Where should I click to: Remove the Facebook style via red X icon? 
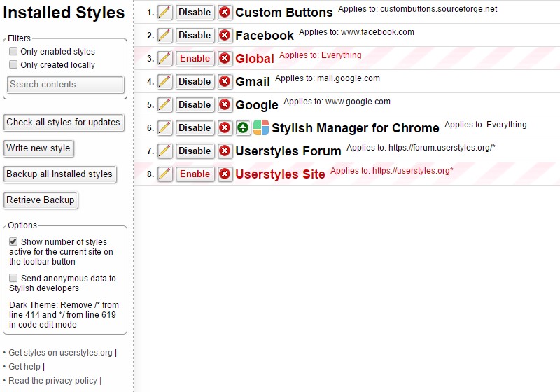[x=225, y=35]
